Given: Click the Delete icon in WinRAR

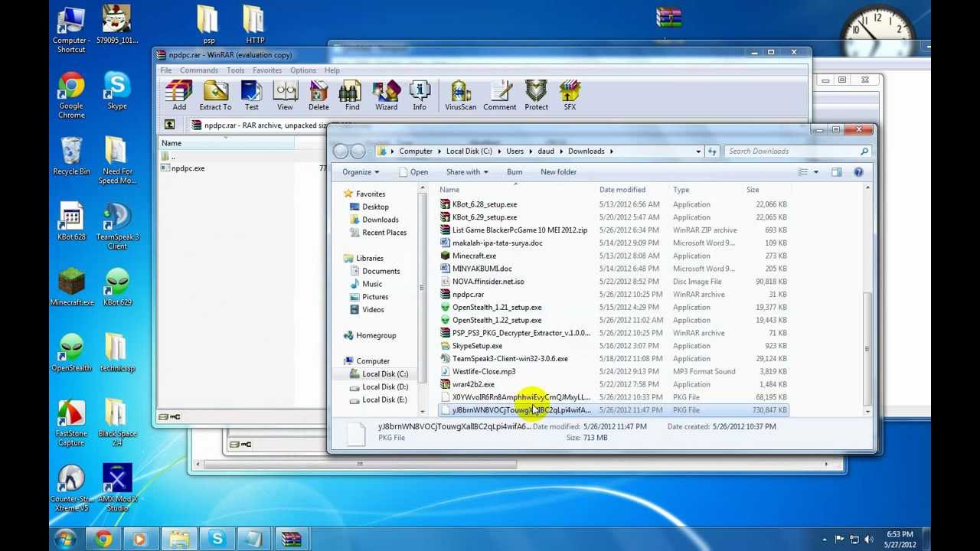Looking at the screenshot, I should coord(318,96).
